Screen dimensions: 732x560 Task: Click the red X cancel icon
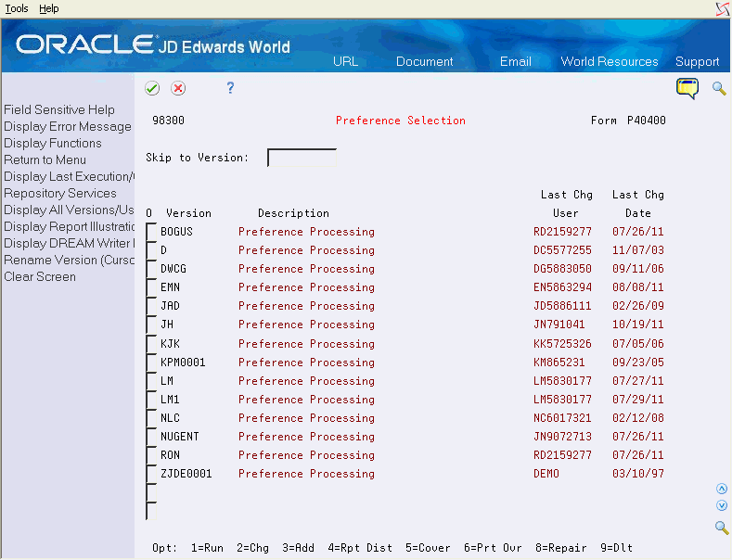coord(178,88)
